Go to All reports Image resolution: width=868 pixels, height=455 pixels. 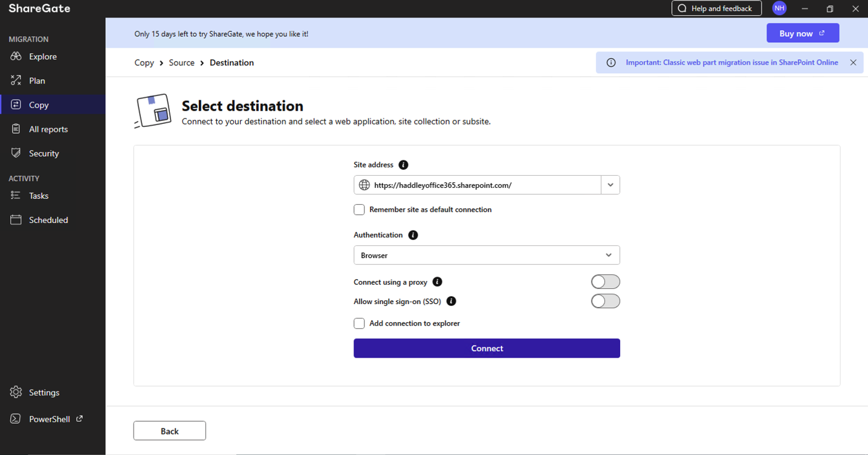pos(53,129)
